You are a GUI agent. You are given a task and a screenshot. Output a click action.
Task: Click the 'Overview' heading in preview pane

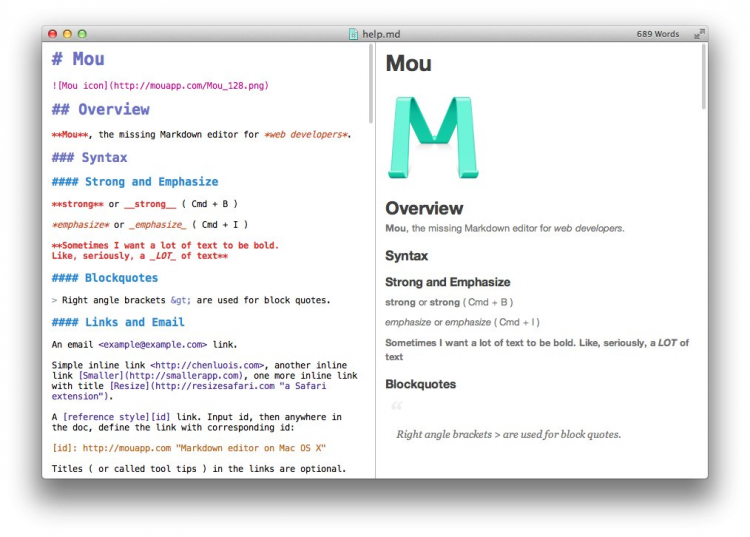[424, 208]
